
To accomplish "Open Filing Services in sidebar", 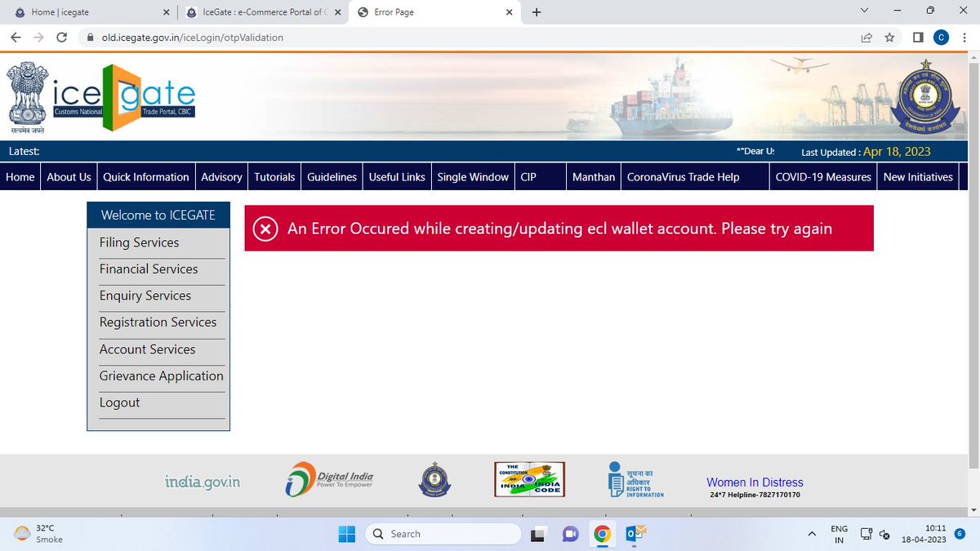I will click(139, 242).
